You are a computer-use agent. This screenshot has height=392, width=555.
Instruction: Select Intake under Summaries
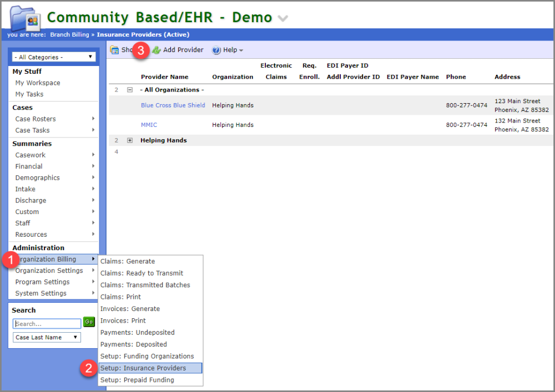click(25, 189)
